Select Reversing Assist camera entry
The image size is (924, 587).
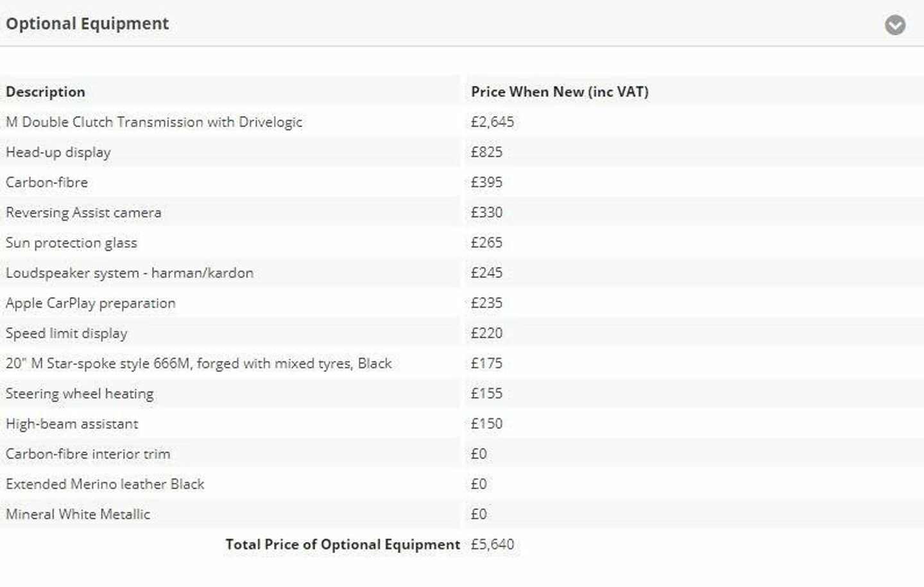coord(83,212)
